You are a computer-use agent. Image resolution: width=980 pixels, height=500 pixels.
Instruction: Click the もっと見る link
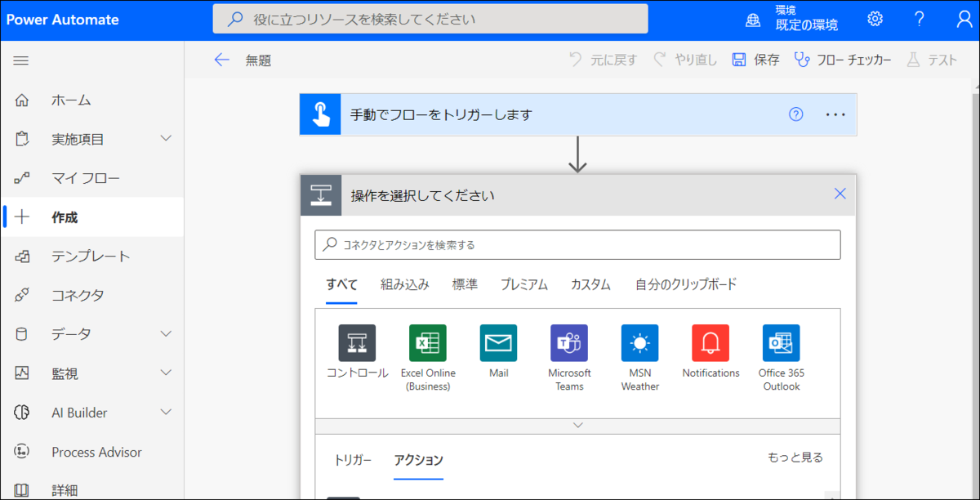[795, 458]
